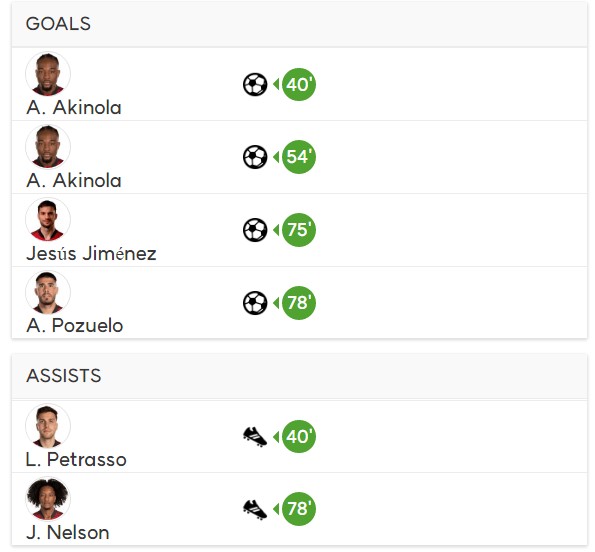Screen dimensions: 595x552
Task: Select the green 54' minute badge
Action: pos(299,157)
